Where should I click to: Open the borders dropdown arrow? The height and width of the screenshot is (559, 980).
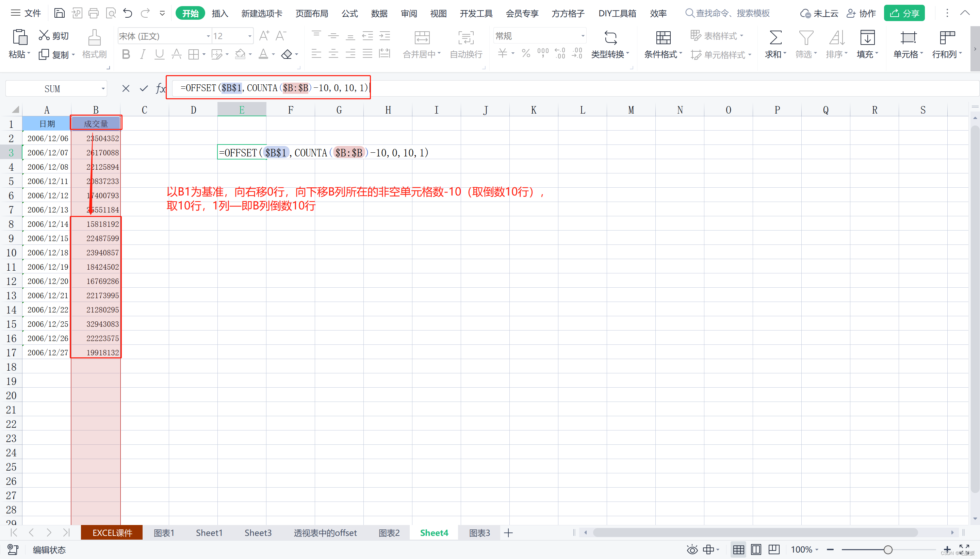204,54
